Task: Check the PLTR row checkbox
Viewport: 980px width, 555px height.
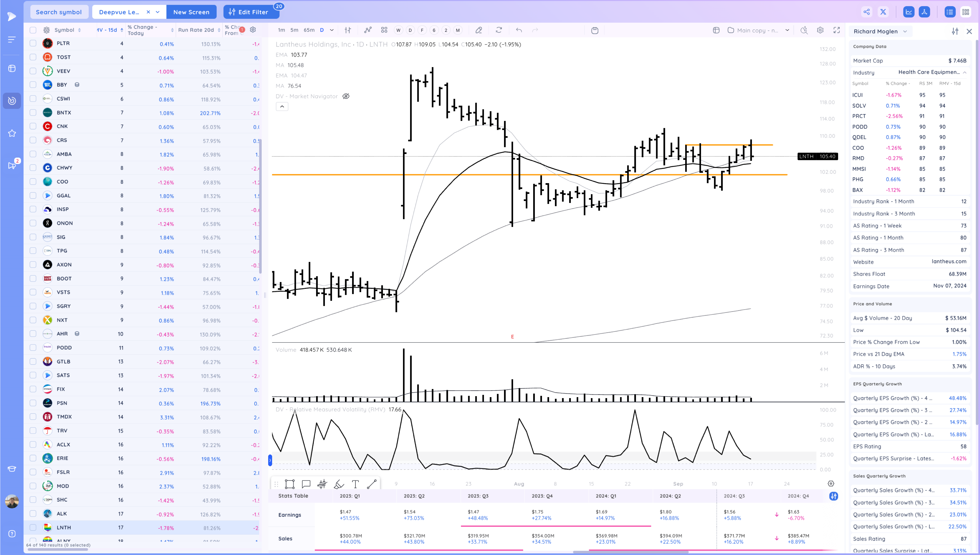Action: (x=33, y=43)
